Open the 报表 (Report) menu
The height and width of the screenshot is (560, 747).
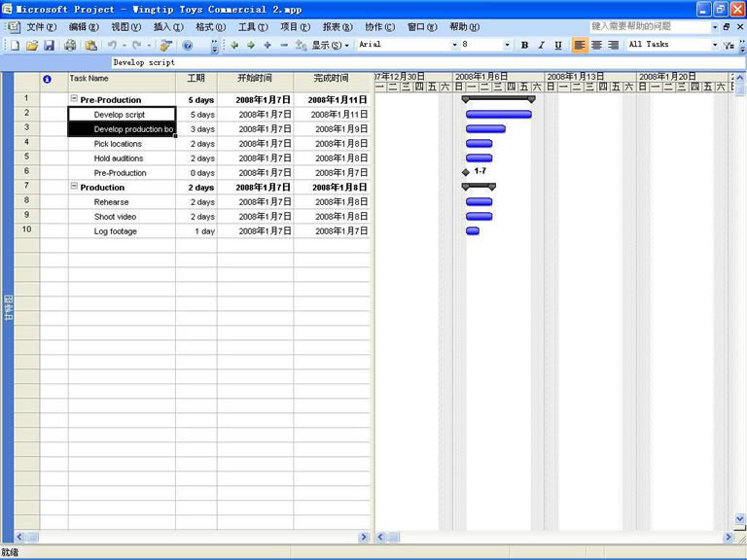(x=338, y=27)
